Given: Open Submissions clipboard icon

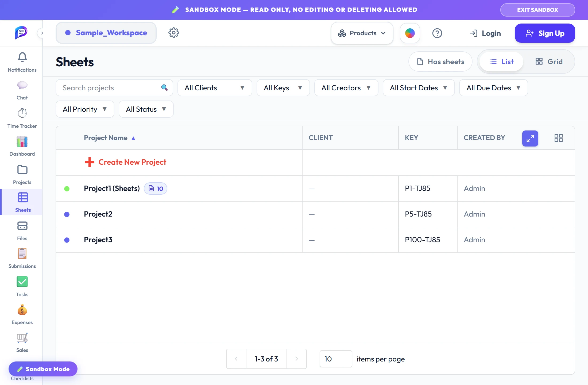Looking at the screenshot, I should pyautogui.click(x=22, y=253).
